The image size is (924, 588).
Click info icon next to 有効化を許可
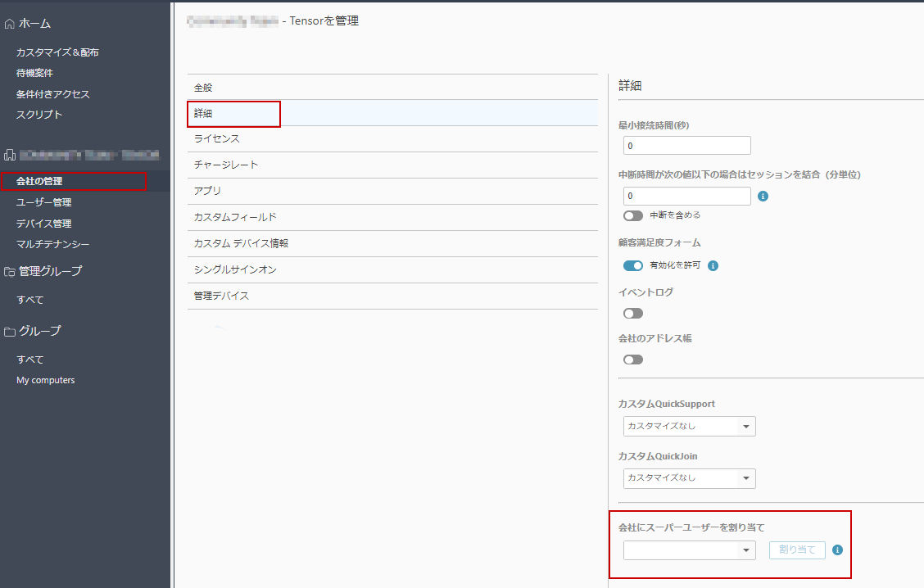[713, 265]
